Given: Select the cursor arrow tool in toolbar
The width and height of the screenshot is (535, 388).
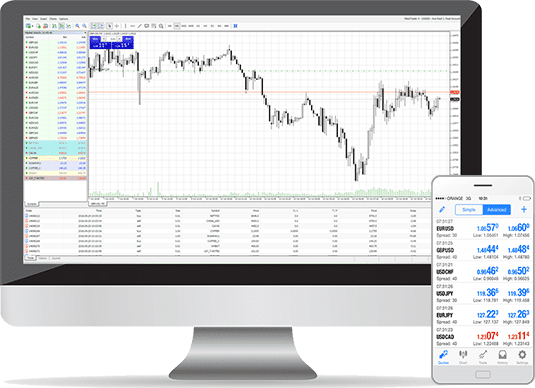Looking at the screenshot, I should 109,26.
